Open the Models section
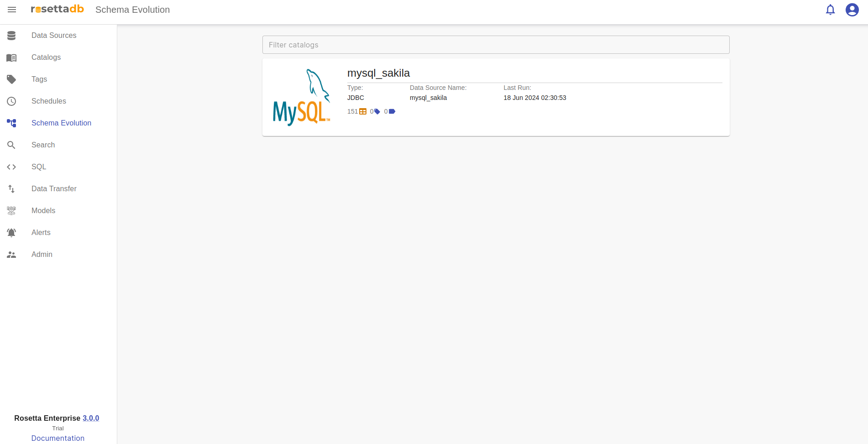Image resolution: width=868 pixels, height=444 pixels. tap(43, 210)
